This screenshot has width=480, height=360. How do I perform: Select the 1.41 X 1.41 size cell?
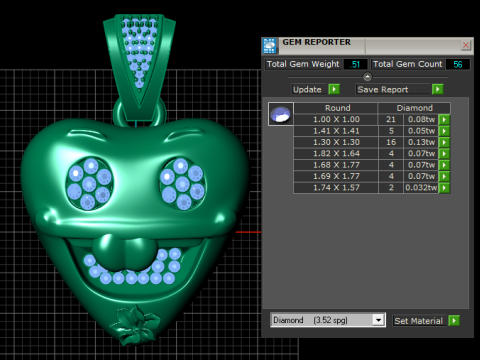point(336,131)
